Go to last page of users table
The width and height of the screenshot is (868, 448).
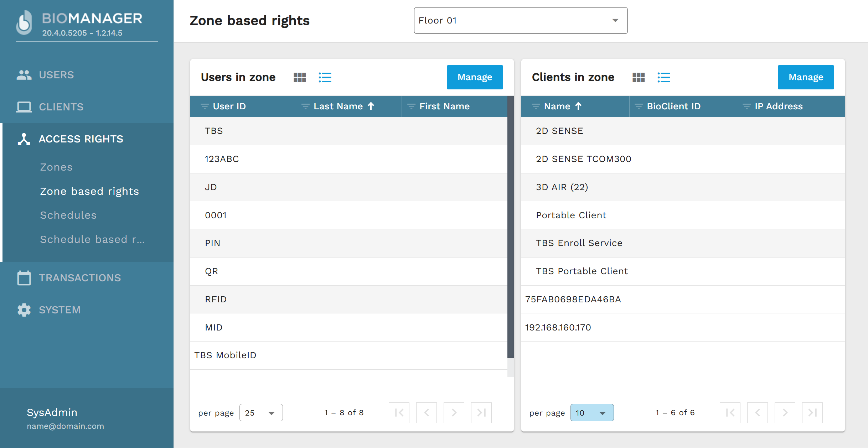point(481,413)
